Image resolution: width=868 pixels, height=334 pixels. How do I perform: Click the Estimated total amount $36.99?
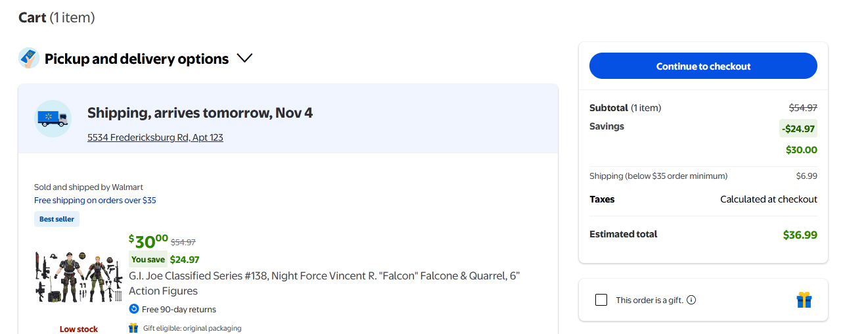(800, 235)
